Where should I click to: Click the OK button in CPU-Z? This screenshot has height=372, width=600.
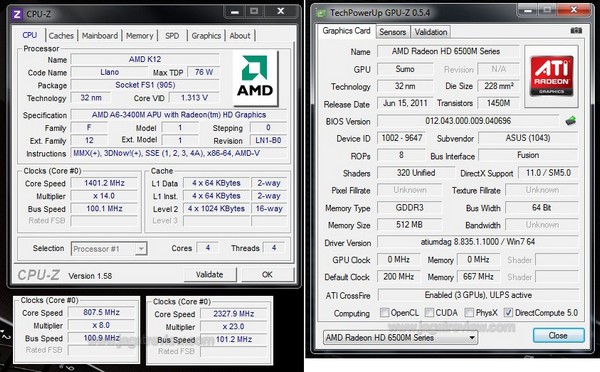pos(267,274)
